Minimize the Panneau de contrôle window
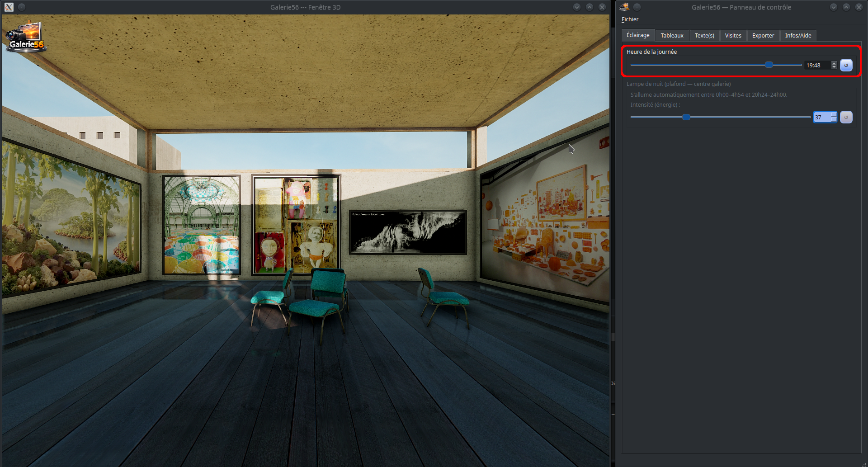Viewport: 868px width, 467px height. 834,7
